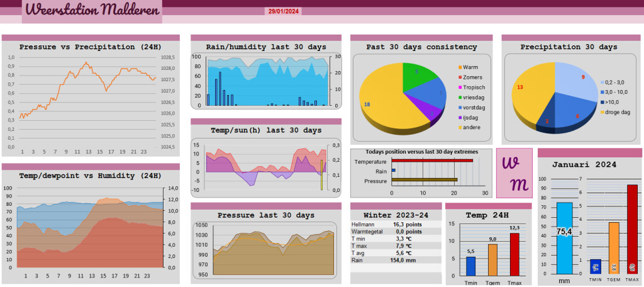The width and height of the screenshot is (644, 287).
Task: Select the yellow 13 dry days pie slice
Action: pos(532,93)
